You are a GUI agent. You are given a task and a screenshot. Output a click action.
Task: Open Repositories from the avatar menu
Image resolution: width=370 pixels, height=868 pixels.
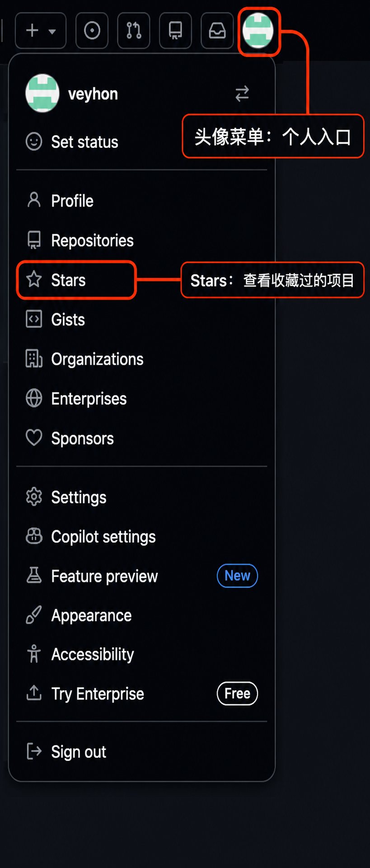(142, 240)
